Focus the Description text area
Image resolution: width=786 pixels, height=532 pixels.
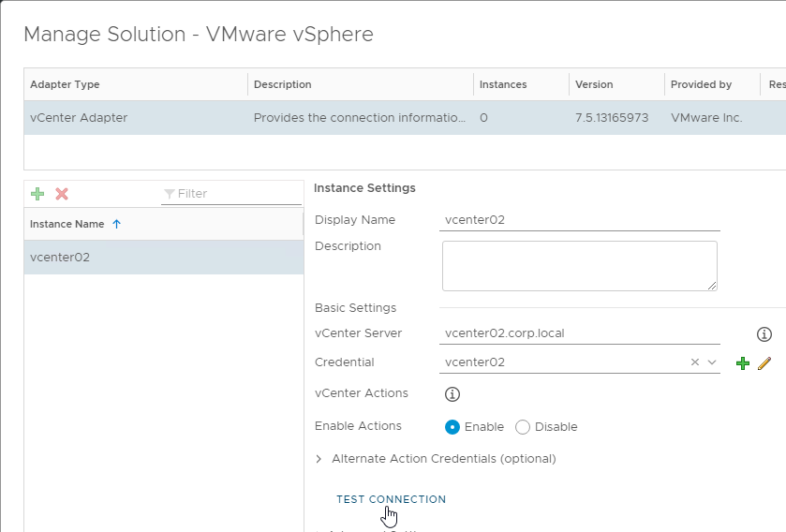pos(580,266)
